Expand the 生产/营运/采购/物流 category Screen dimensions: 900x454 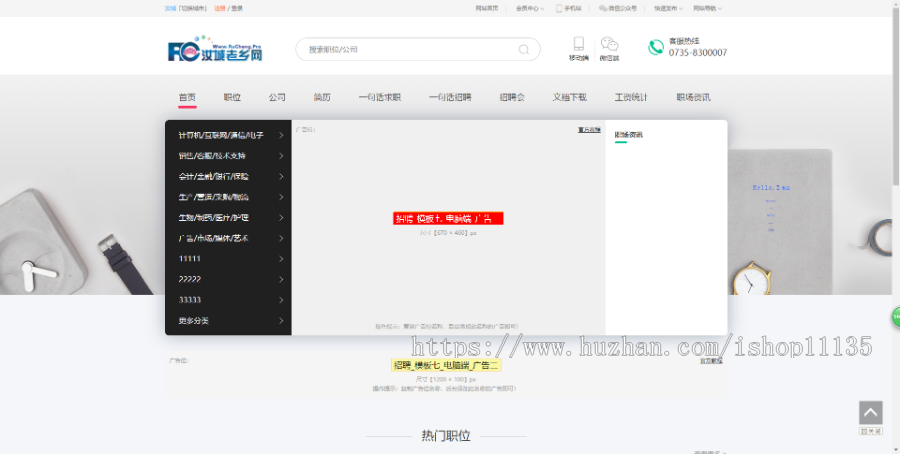(228, 197)
